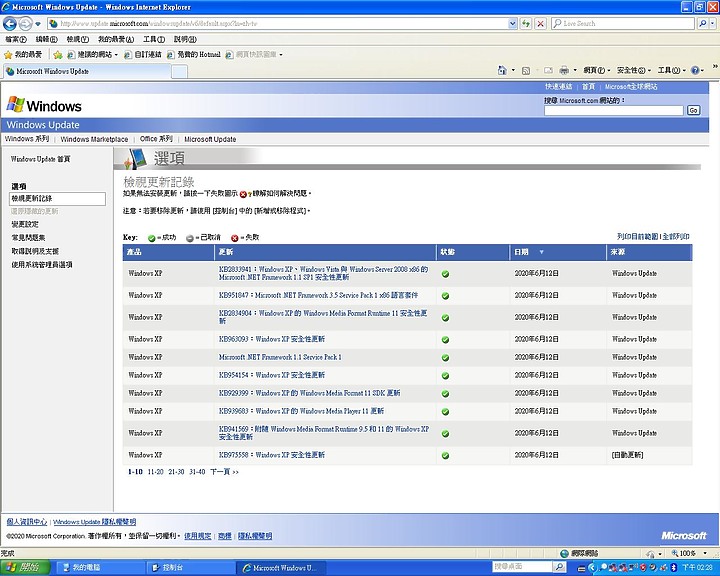
Task: Click the 快速連結 link at page top
Action: pos(558,86)
